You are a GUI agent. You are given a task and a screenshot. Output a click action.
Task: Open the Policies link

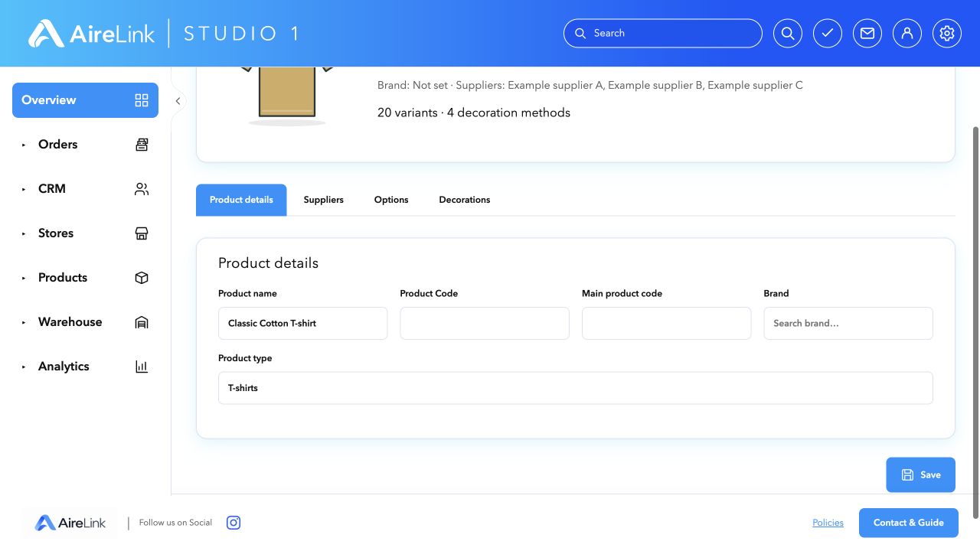click(828, 523)
